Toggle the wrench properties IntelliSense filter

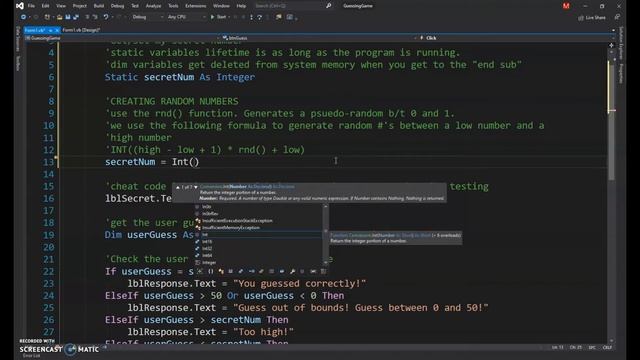(x=292, y=271)
